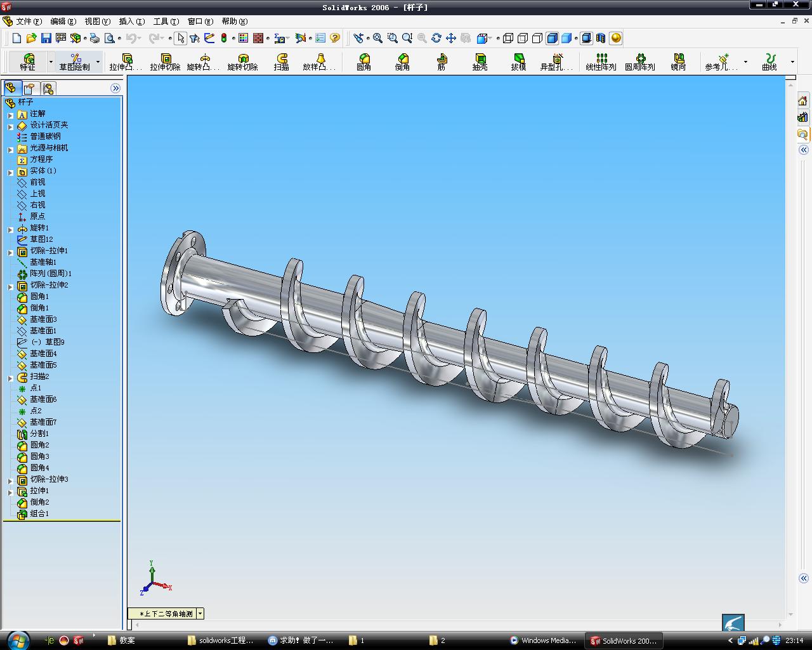
Task: Click the Rebuild traffic light icon
Action: pyautogui.click(x=224, y=38)
